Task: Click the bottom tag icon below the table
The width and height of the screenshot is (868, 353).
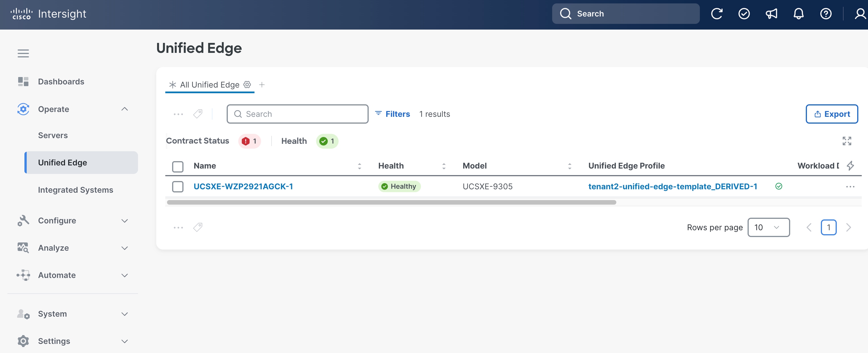Action: (x=198, y=227)
